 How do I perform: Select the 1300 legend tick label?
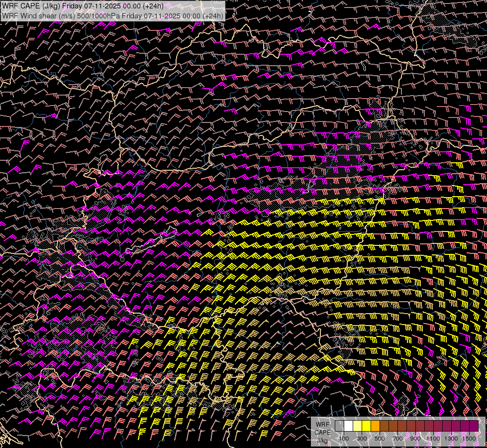click(451, 439)
